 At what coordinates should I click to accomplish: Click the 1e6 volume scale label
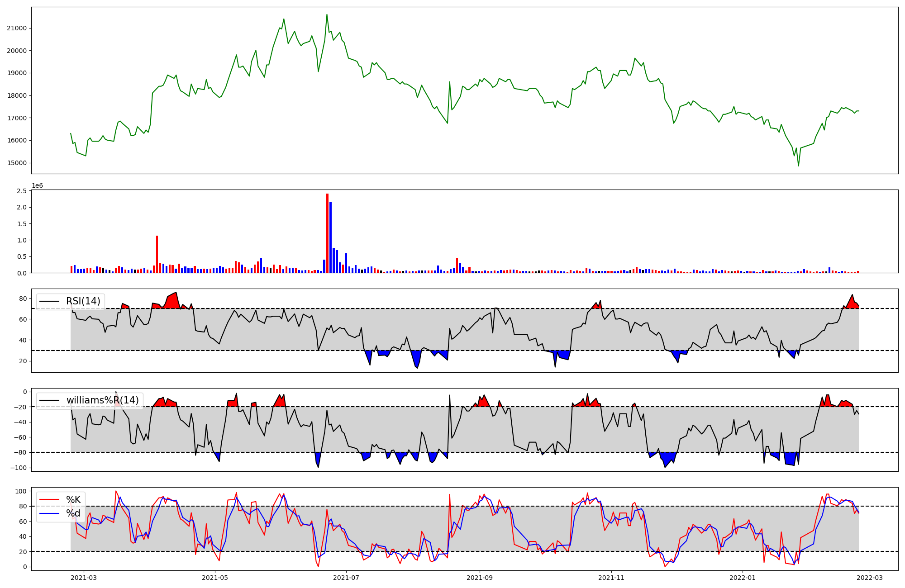click(x=37, y=185)
